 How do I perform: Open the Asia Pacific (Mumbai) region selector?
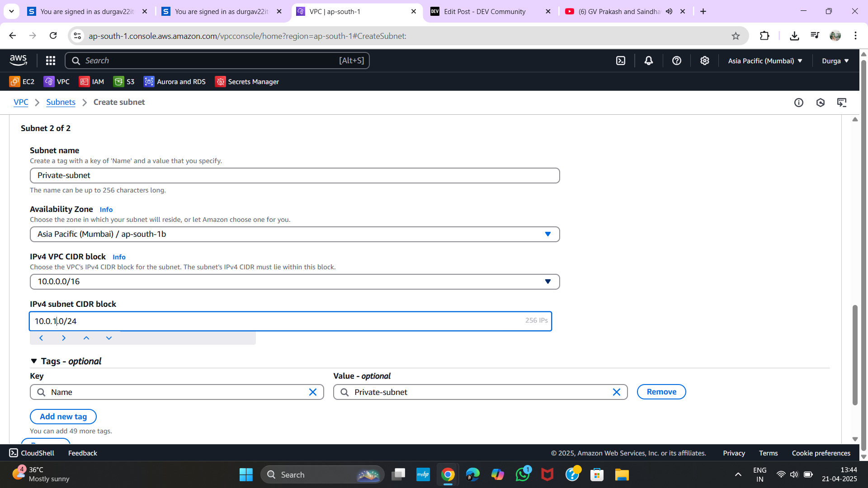[x=765, y=61]
